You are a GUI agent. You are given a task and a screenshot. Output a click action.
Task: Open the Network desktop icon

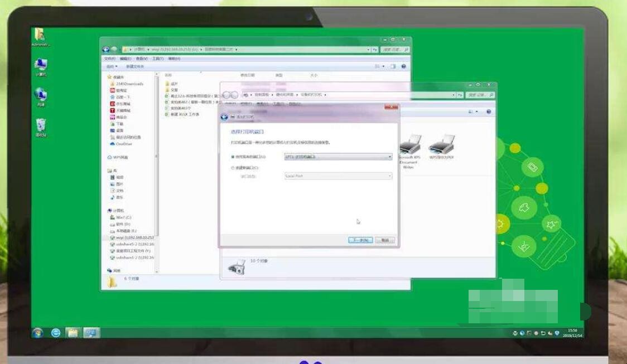40,98
